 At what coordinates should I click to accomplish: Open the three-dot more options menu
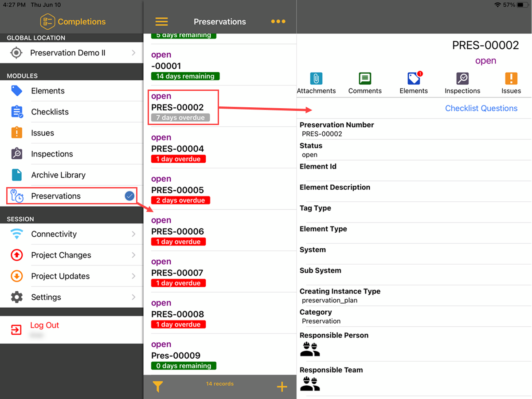coord(278,21)
